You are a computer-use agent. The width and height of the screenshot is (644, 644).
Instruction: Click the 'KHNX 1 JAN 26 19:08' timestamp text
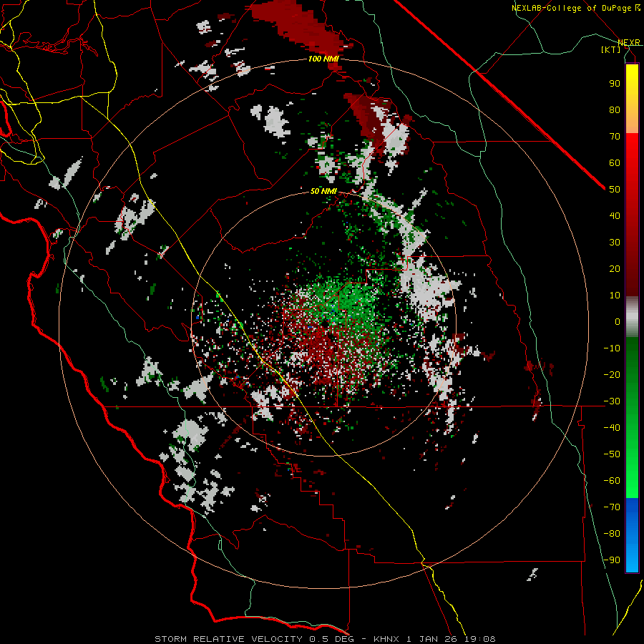coord(434,639)
